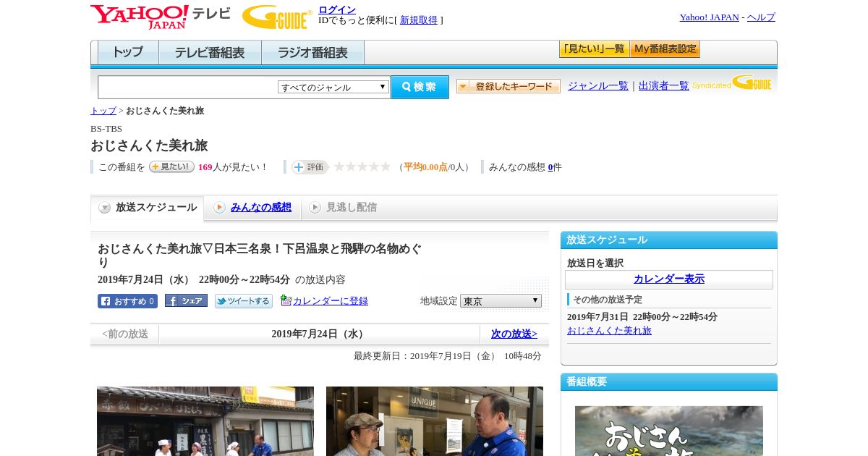Open the two men photo thumbnail
868x456 pixels.
[435, 421]
